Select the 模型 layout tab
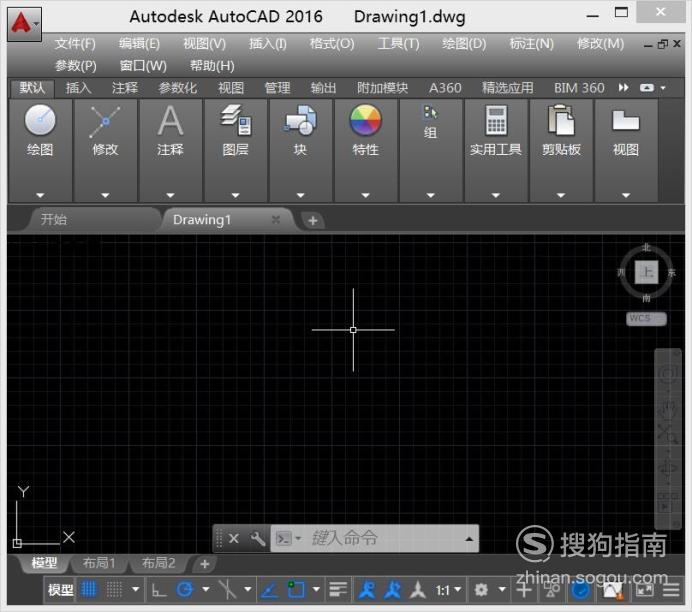The width and height of the screenshot is (692, 612). pyautogui.click(x=44, y=563)
